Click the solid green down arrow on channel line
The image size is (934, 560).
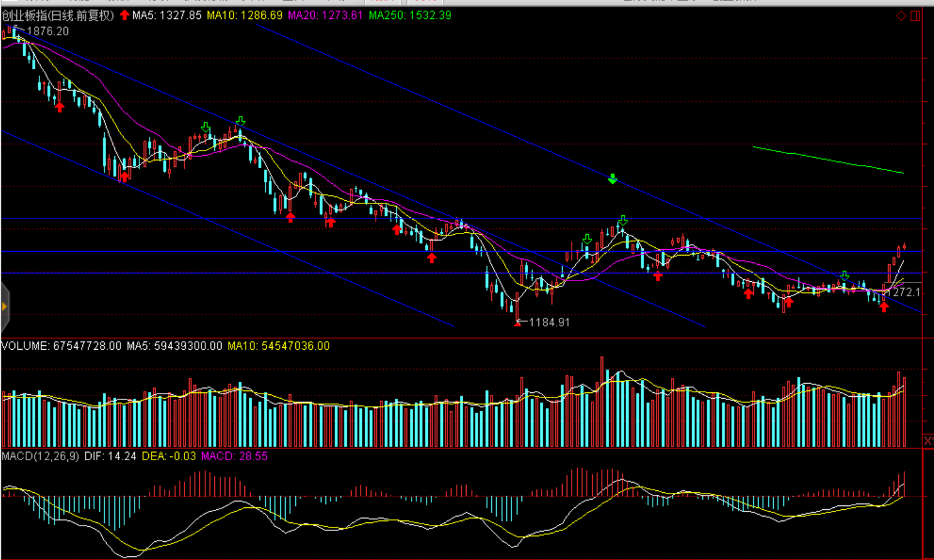click(x=612, y=180)
